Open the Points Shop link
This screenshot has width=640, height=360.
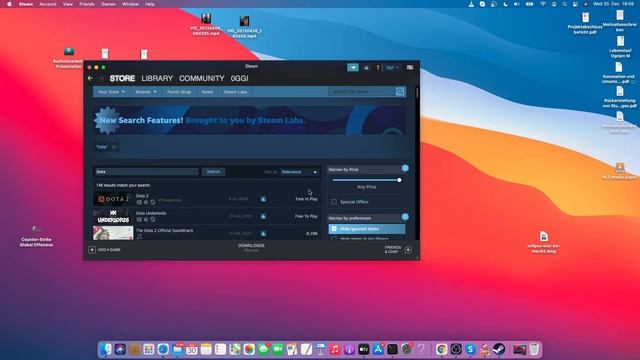[x=179, y=92]
